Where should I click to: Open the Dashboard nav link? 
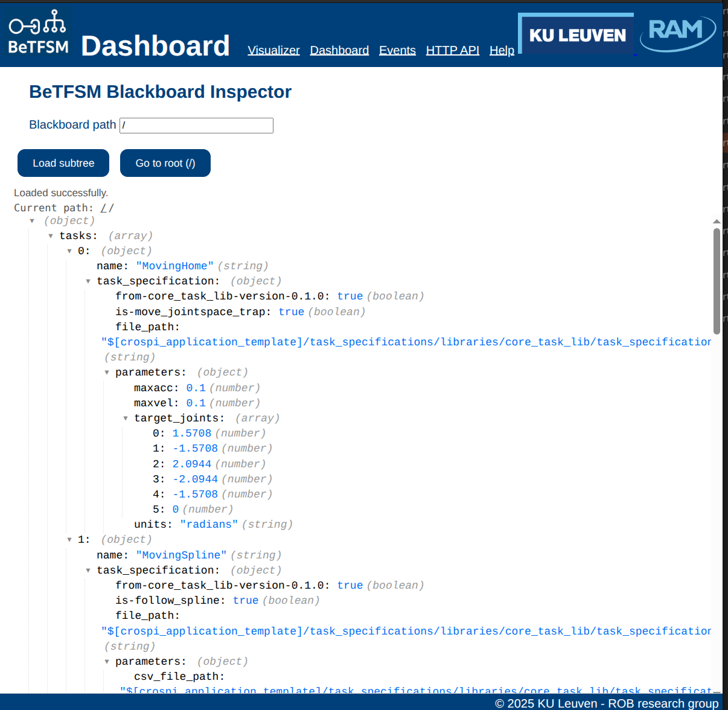point(339,50)
